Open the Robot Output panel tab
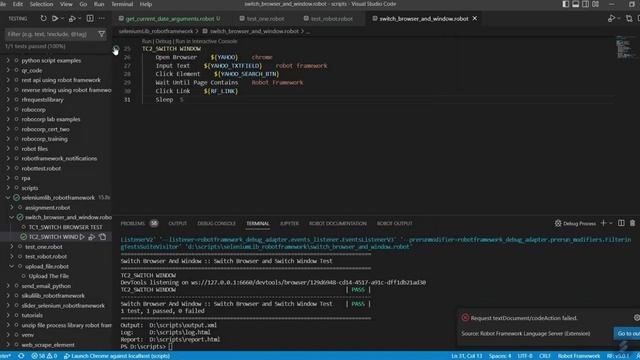 point(394,223)
